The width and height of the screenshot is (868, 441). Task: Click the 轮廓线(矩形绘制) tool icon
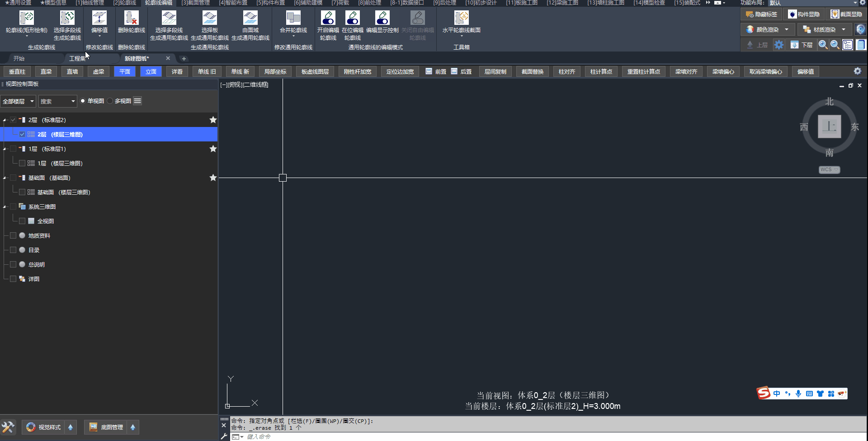pyautogui.click(x=26, y=18)
